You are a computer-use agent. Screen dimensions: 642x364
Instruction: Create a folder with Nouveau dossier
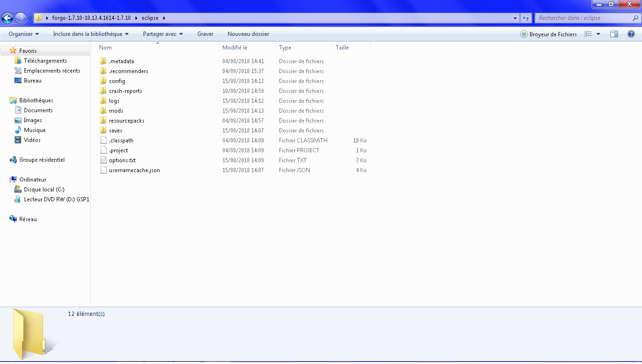point(248,34)
